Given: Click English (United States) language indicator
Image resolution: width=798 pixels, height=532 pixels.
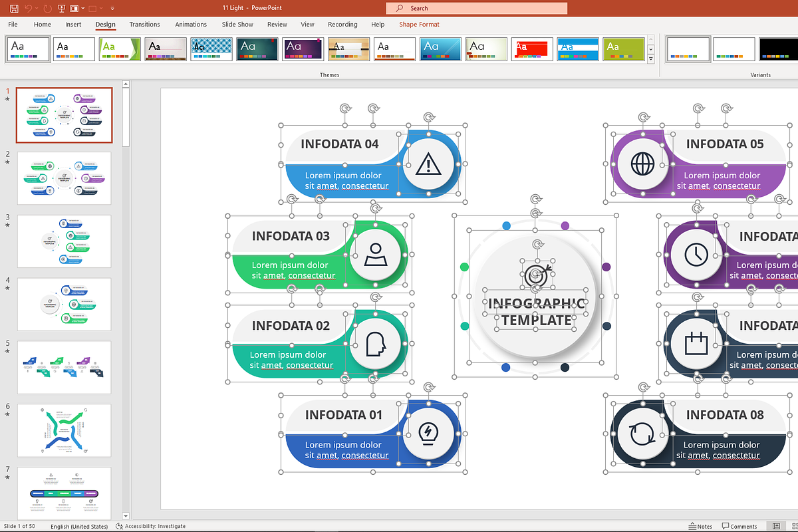Looking at the screenshot, I should click(78, 526).
